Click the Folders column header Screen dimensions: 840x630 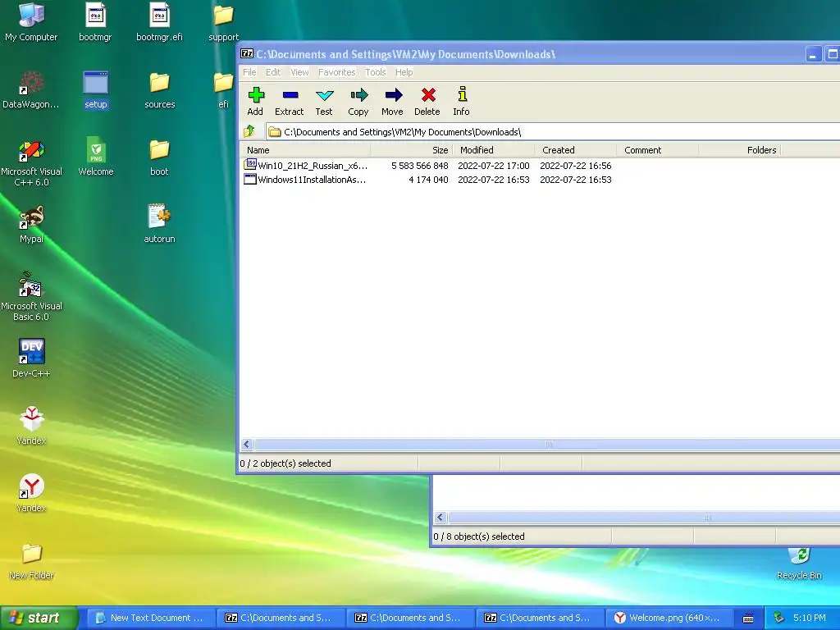coord(740,150)
